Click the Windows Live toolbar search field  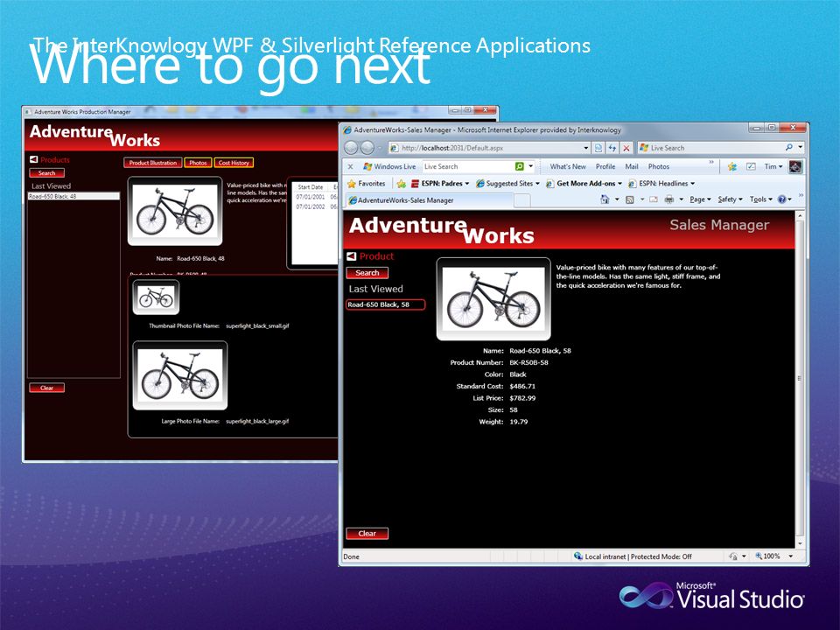click(467, 166)
